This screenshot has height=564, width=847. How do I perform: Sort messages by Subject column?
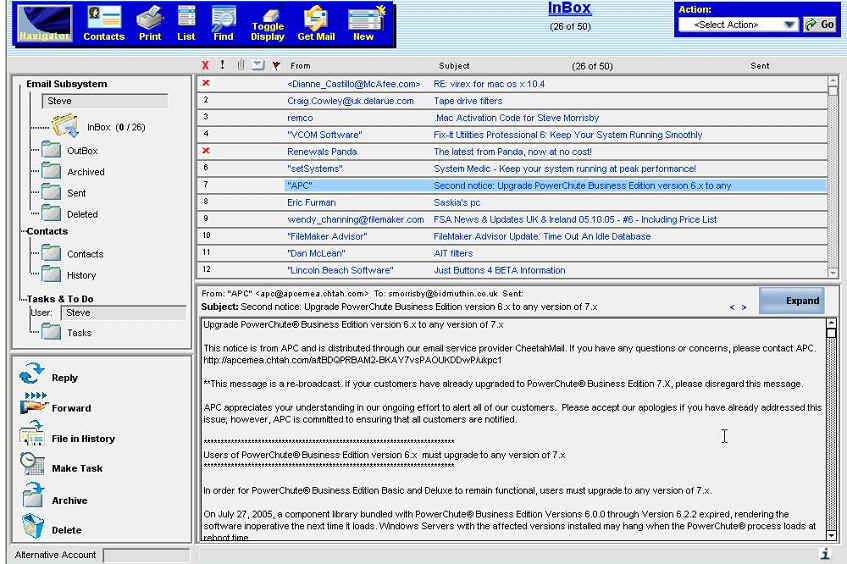tap(454, 66)
